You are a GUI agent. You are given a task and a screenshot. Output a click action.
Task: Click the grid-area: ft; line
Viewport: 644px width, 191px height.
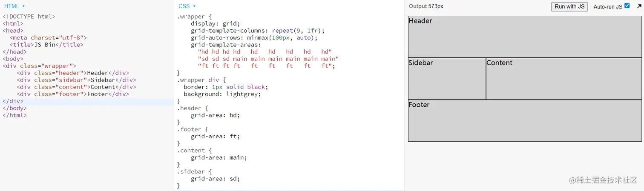216,137
